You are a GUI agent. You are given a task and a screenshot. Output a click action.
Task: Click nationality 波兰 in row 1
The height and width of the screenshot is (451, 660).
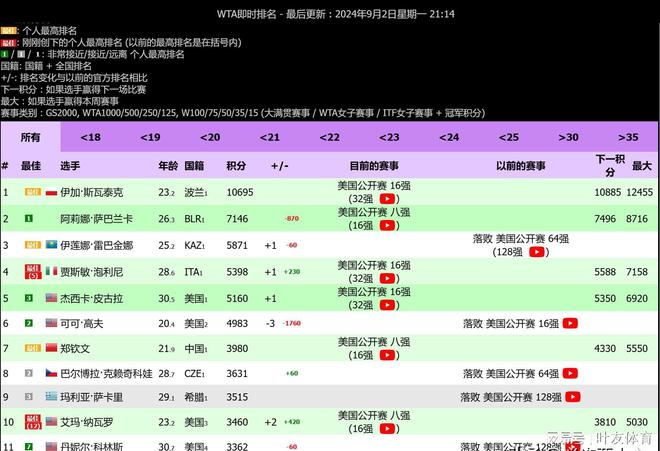(x=196, y=192)
